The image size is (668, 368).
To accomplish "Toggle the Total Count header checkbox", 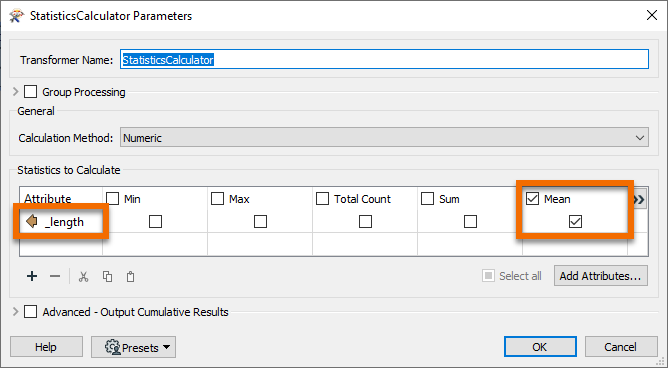I will 322,199.
